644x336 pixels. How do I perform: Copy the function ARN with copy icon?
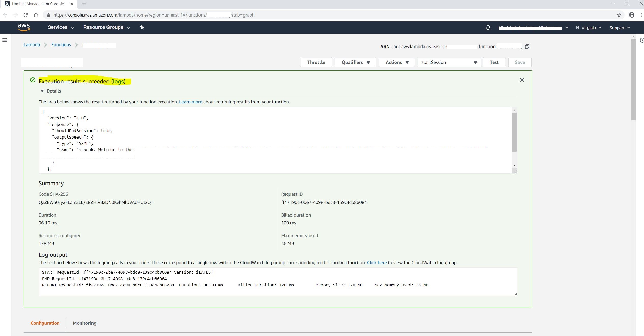click(x=527, y=47)
